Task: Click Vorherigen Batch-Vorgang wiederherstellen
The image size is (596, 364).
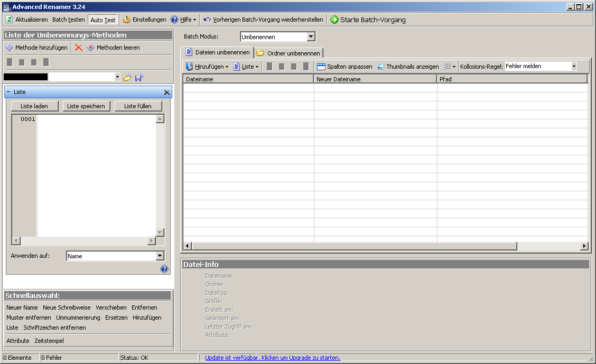Action: pos(264,20)
